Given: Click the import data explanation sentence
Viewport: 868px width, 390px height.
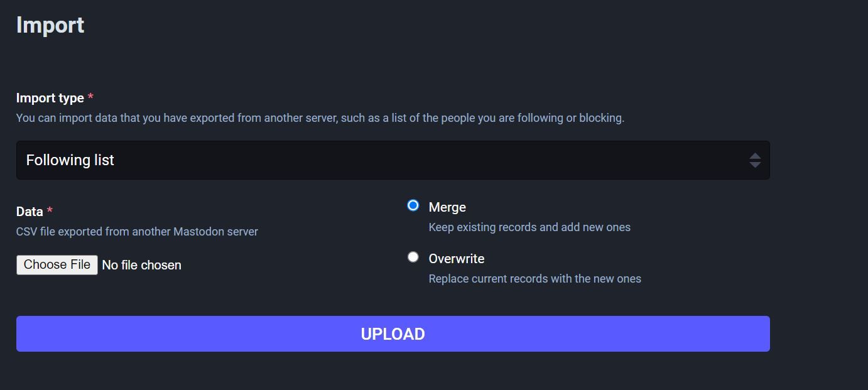Looking at the screenshot, I should click(x=320, y=117).
